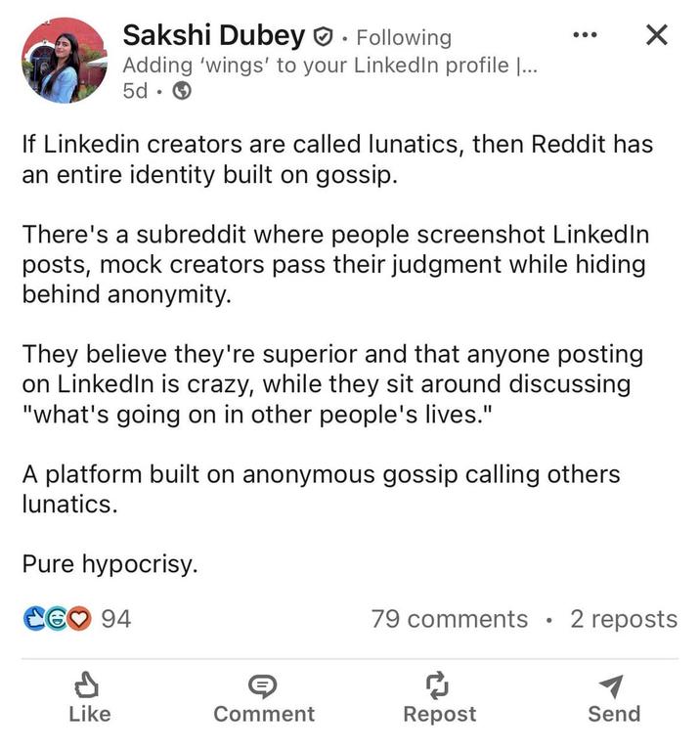700x750 pixels.
Task: Click the red heart reaction emoji
Action: point(79,619)
